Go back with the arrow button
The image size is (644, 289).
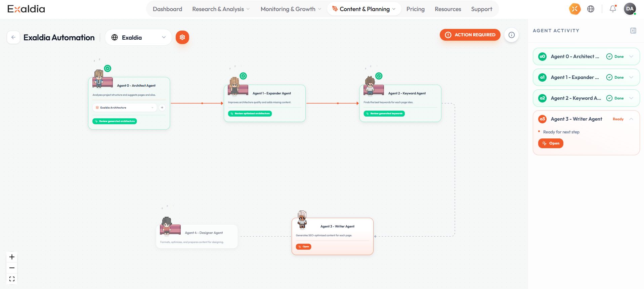pos(13,37)
